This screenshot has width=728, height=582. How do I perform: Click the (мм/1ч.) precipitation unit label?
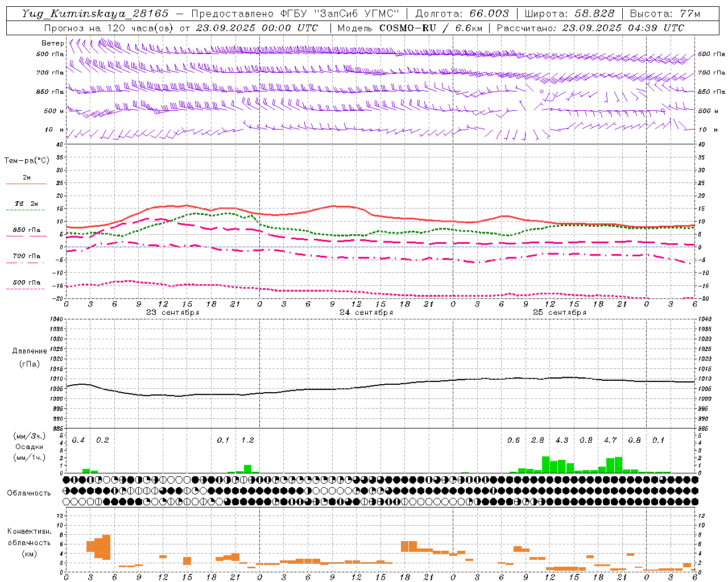point(28,458)
